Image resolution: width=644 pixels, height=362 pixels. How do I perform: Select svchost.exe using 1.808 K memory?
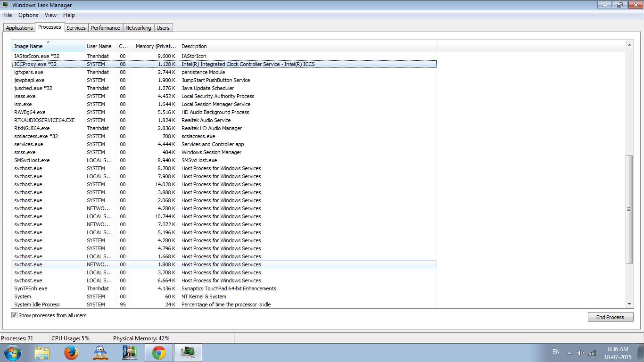point(224,264)
